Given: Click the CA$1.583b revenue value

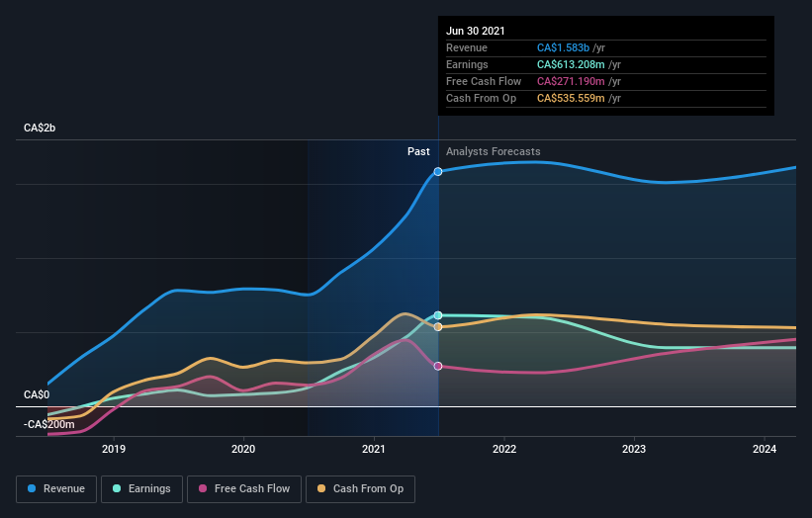Looking at the screenshot, I should click(563, 47).
